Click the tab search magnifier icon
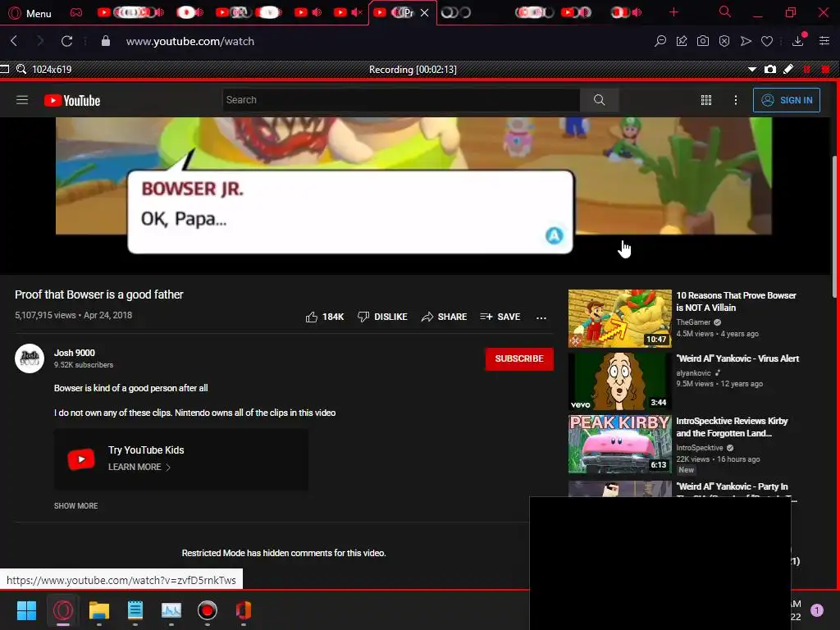 click(x=724, y=11)
